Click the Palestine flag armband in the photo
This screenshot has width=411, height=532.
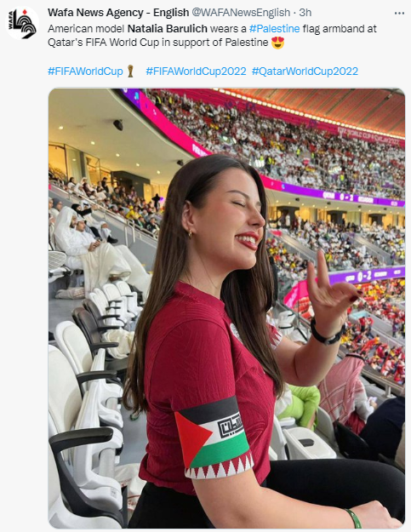coord(214,438)
